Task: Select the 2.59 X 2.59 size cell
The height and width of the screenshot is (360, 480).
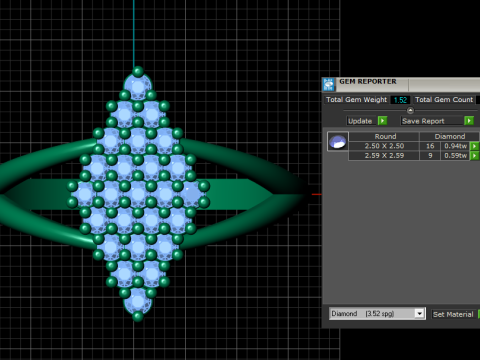Action: (384, 156)
